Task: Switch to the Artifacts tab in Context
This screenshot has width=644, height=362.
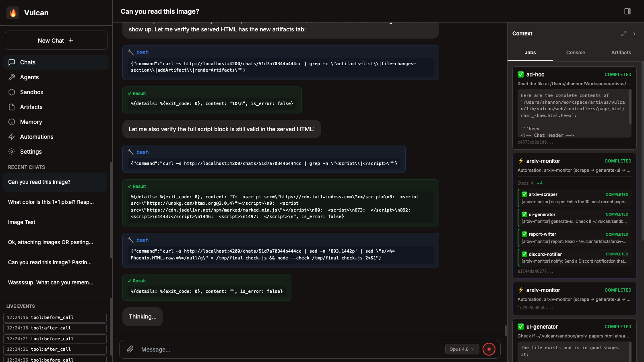Action: [621, 53]
